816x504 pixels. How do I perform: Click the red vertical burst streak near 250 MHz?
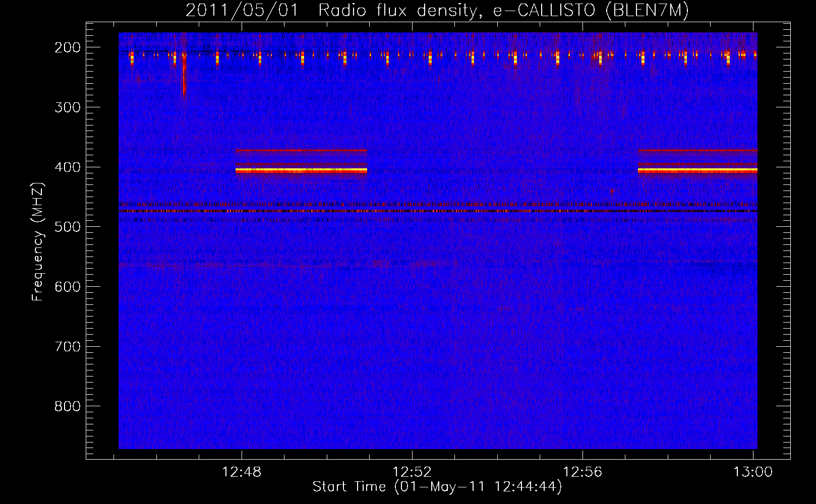click(x=184, y=76)
